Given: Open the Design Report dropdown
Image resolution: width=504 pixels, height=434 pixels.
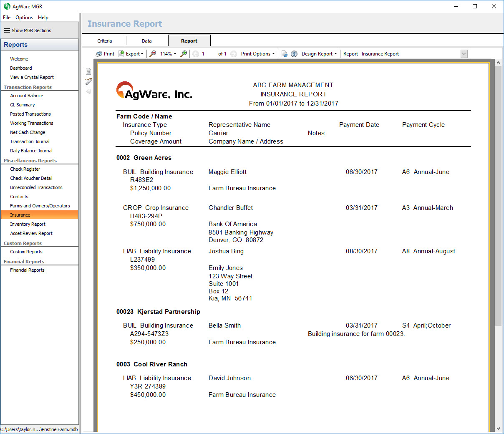Looking at the screenshot, I should click(x=319, y=54).
